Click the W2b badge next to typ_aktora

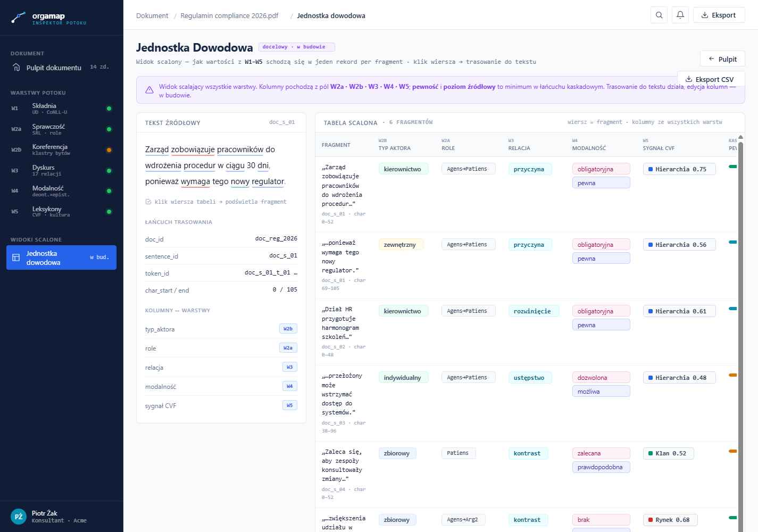(288, 329)
